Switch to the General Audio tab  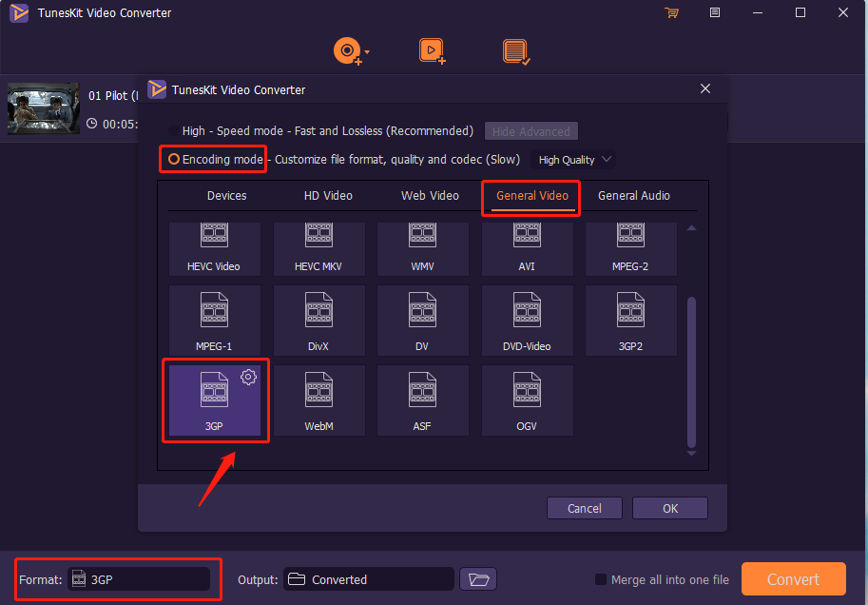tap(634, 196)
